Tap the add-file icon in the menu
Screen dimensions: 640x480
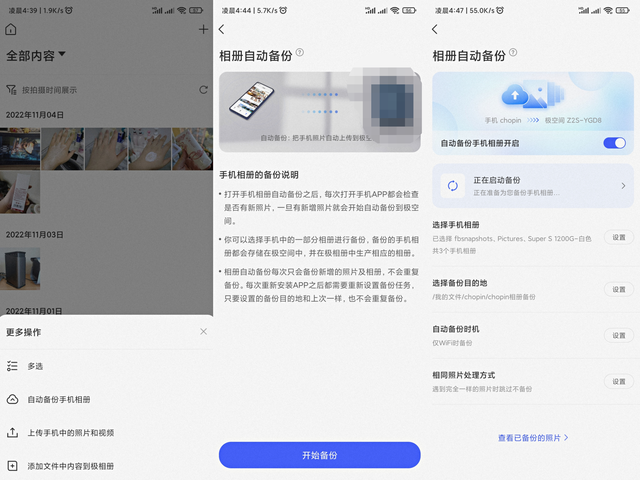point(12,466)
